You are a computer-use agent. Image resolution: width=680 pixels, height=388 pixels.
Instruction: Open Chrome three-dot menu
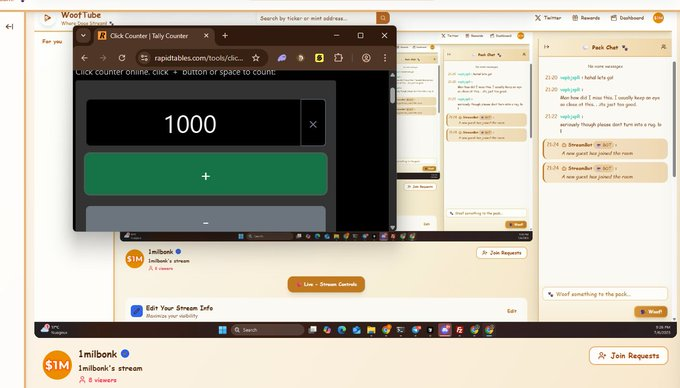tap(385, 58)
